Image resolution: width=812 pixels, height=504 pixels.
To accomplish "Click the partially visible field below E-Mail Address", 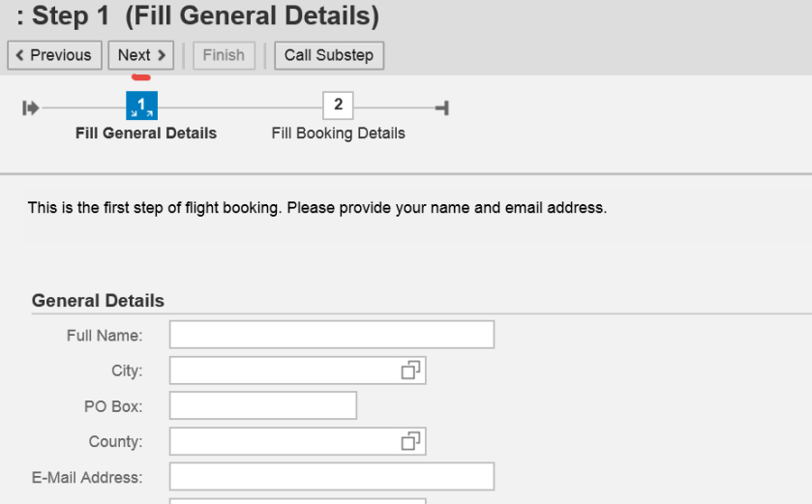I will (297, 500).
